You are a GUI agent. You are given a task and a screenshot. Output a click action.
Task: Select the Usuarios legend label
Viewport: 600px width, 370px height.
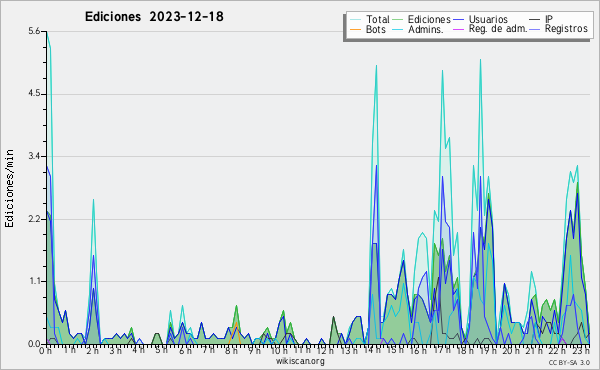(488, 19)
